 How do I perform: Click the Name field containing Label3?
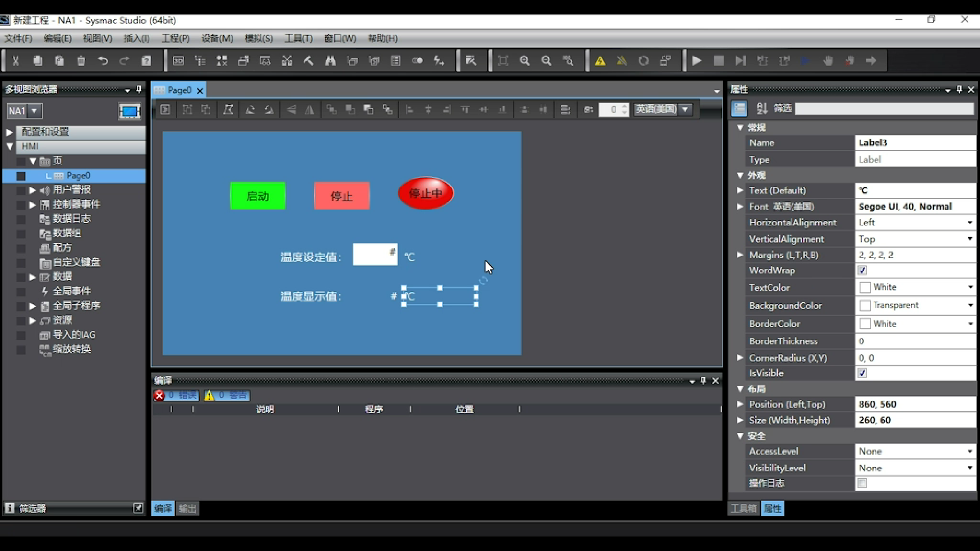[x=915, y=143]
